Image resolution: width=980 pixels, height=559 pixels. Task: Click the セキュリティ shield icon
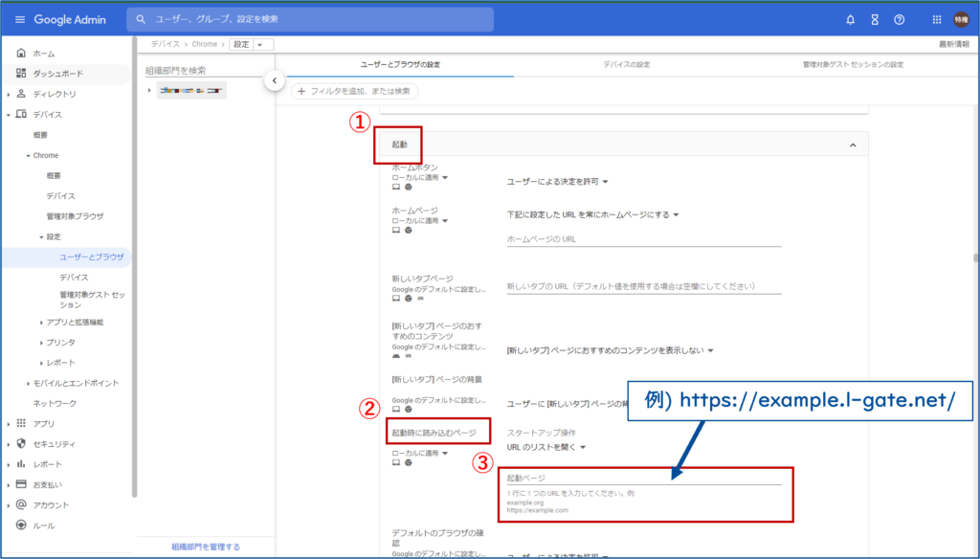21,444
